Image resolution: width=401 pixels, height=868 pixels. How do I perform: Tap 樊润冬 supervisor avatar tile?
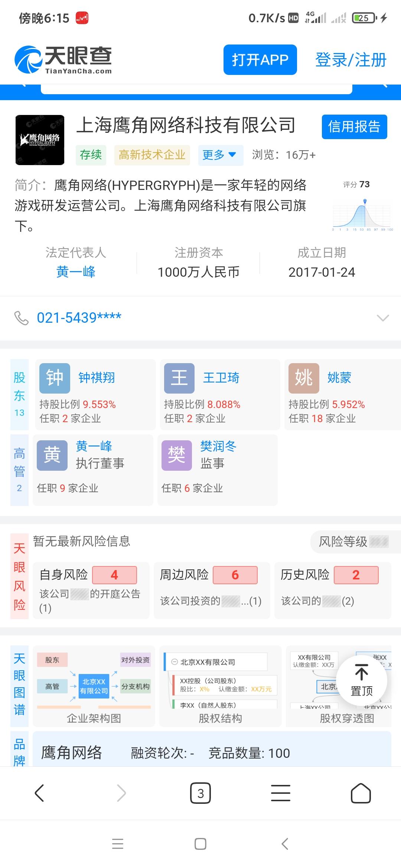coord(177,455)
